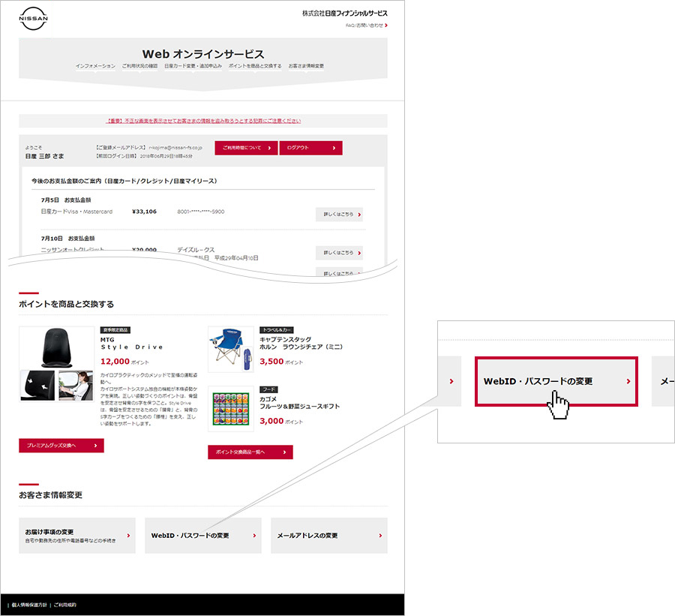Viewport: 675px width, 616px height.
Task: Click the ポイントを商品と交換する section heading
Action: (x=66, y=304)
